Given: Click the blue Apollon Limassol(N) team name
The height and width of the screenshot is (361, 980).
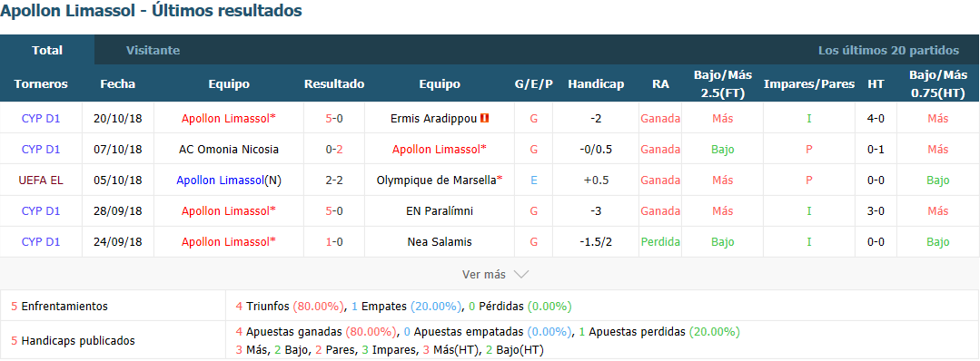Looking at the screenshot, I should 229,180.
